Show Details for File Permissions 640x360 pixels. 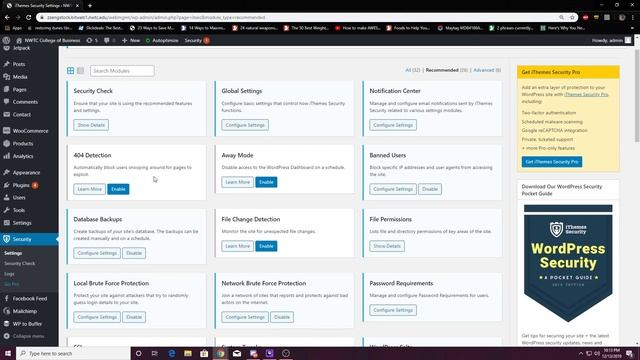[387, 246]
